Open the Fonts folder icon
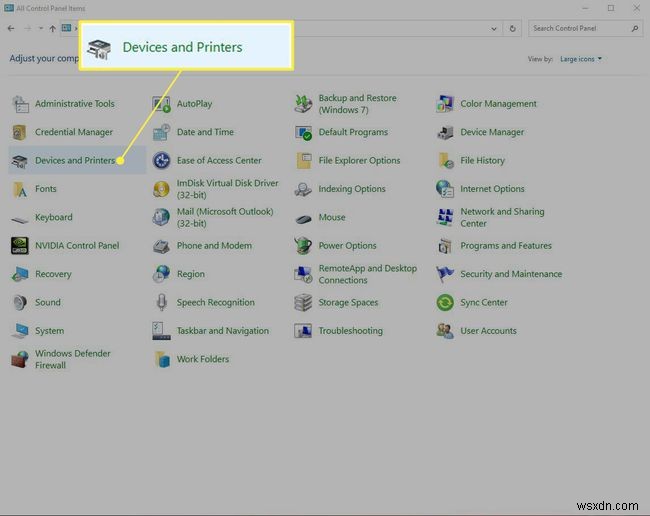Screen dimensions: 650x516 click(x=20, y=189)
